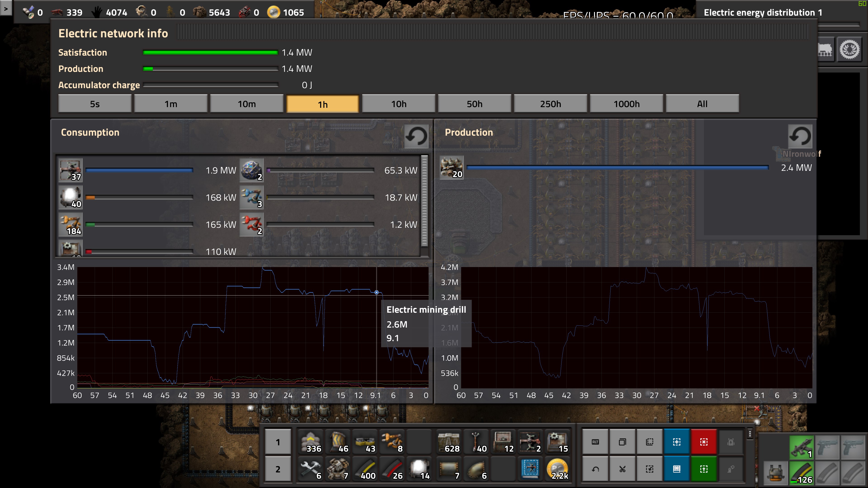
Task: Select the inserter consumption entry showing 184
Action: pyautogui.click(x=71, y=225)
